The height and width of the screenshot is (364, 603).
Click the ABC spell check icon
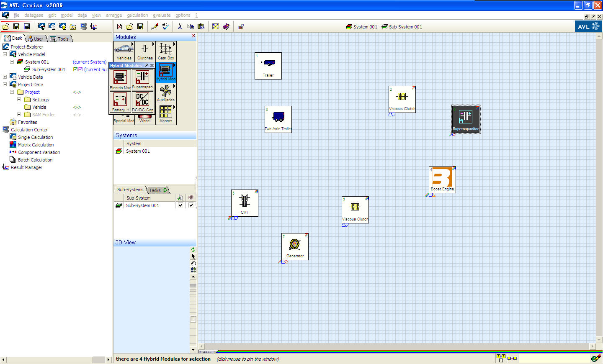pyautogui.click(x=165, y=26)
